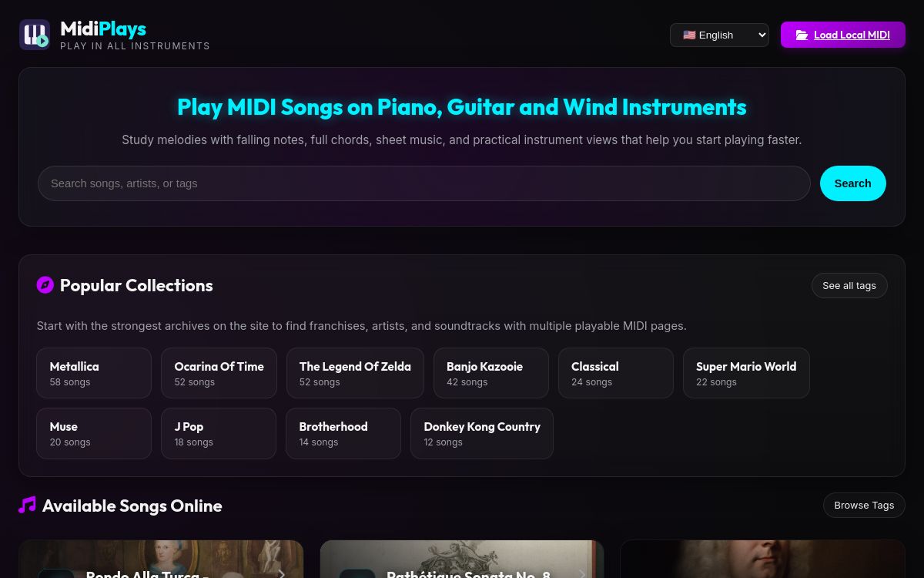Click the search songs input field
Image resolution: width=924 pixels, height=578 pixels.
click(424, 183)
